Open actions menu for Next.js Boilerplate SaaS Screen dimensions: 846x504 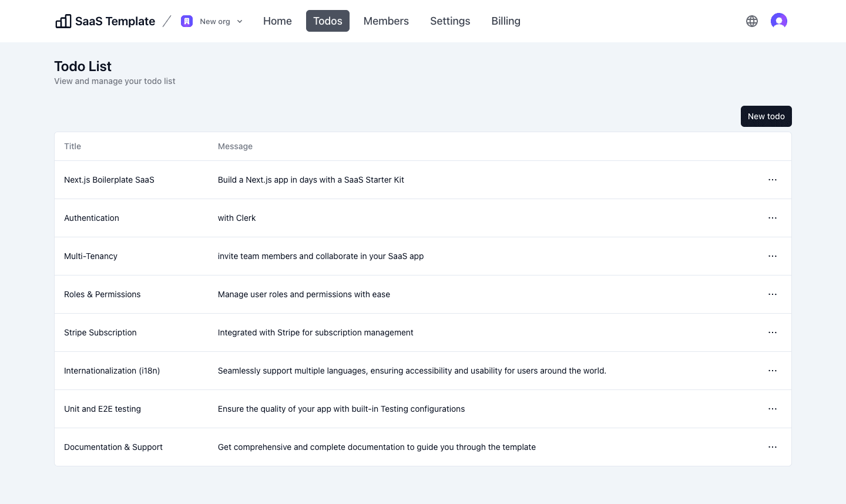point(773,180)
